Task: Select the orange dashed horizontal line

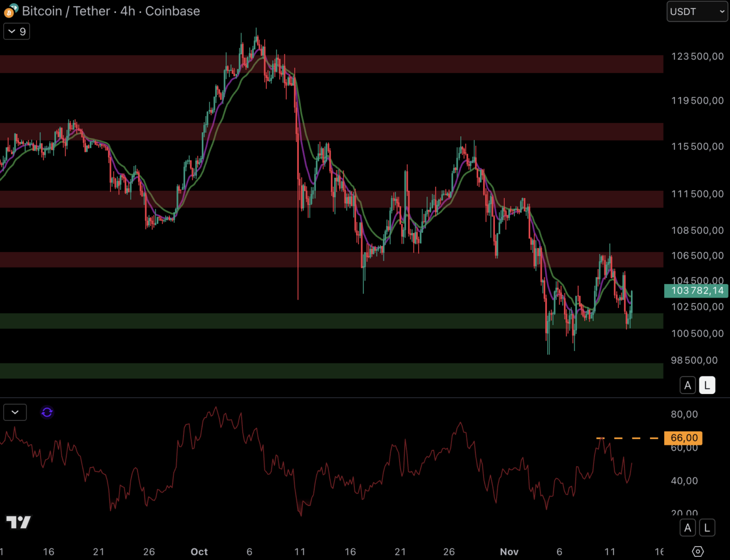Action: click(628, 438)
